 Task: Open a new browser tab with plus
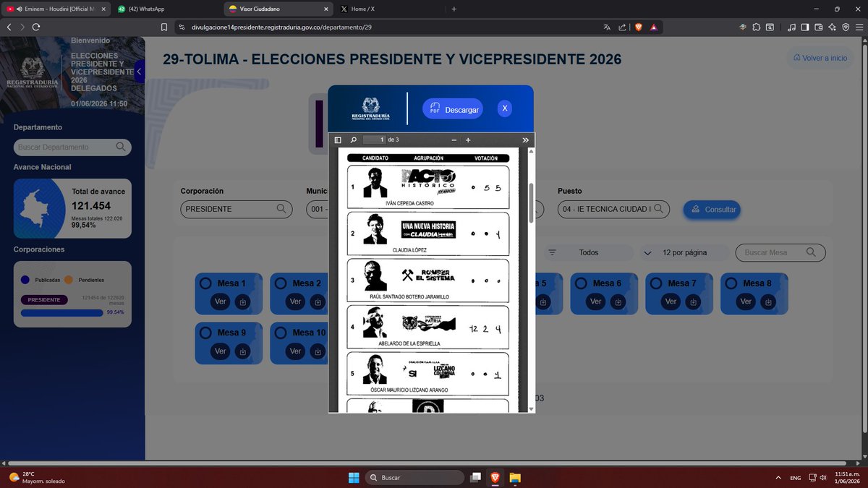454,9
